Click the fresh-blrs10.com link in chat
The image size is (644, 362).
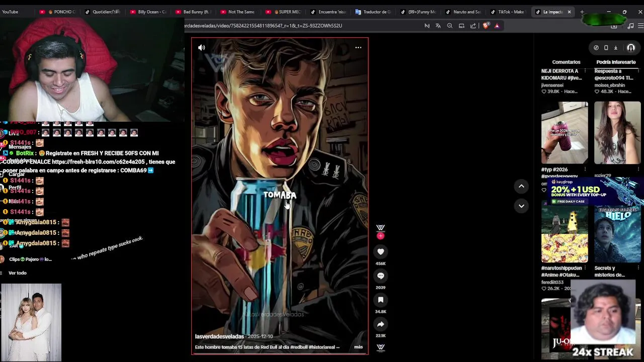click(99, 162)
